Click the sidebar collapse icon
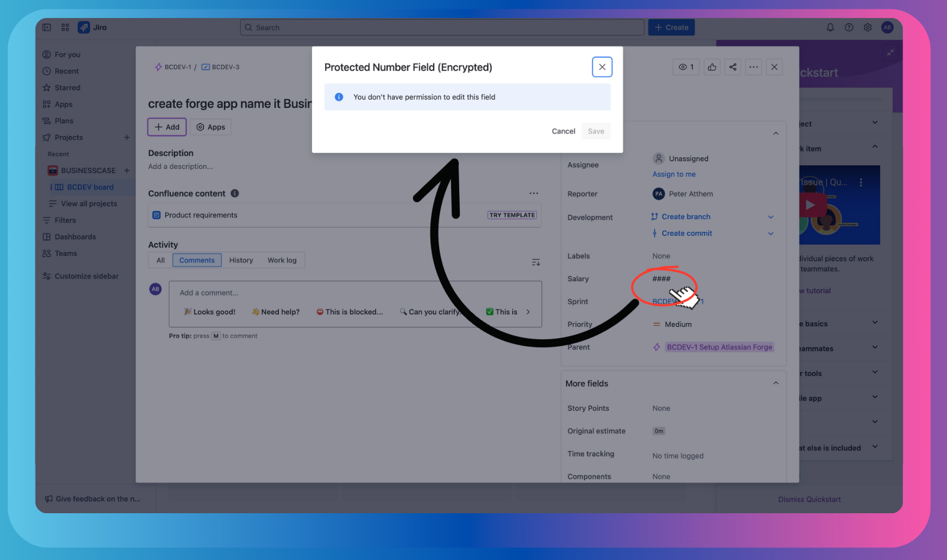Viewport: 947px width, 560px height. click(47, 27)
